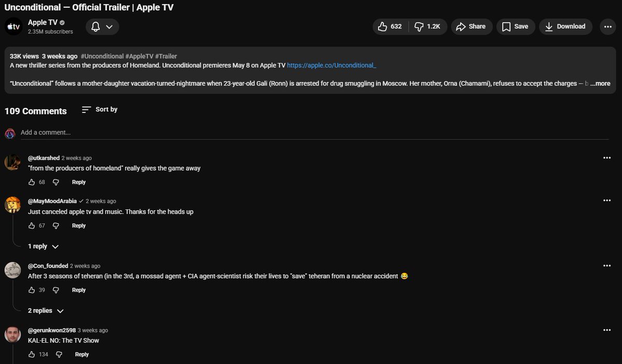Expand the 2 replies thread

point(46,311)
